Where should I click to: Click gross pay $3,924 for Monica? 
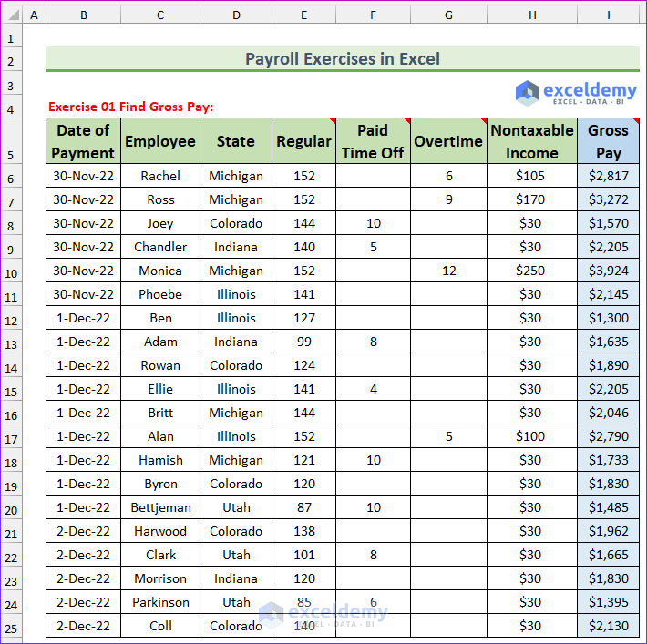click(x=608, y=271)
